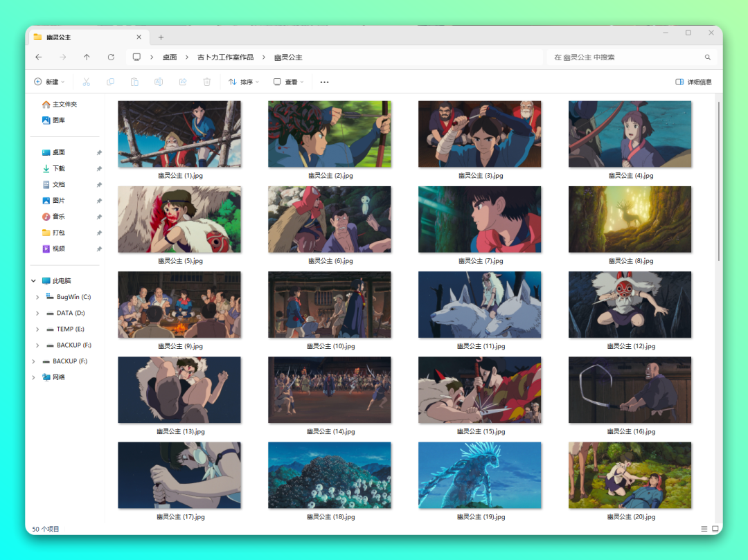Click the Rename icon in toolbar

[x=159, y=82]
